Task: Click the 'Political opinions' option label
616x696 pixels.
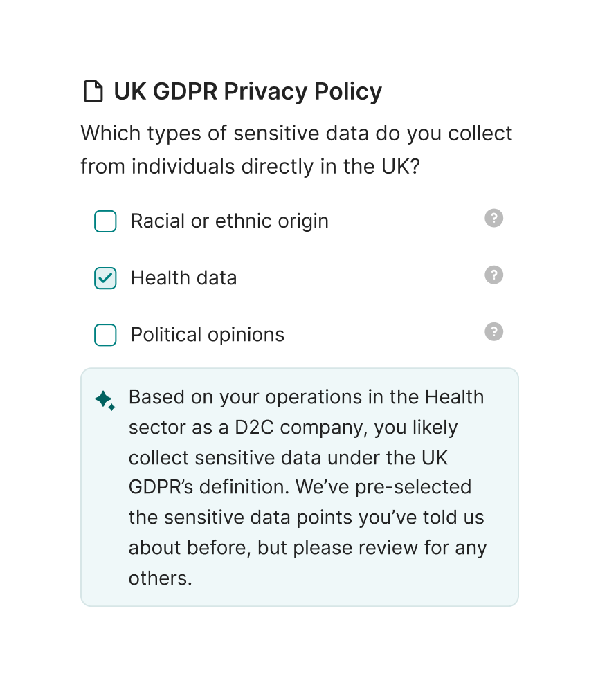Action: pyautogui.click(x=207, y=335)
